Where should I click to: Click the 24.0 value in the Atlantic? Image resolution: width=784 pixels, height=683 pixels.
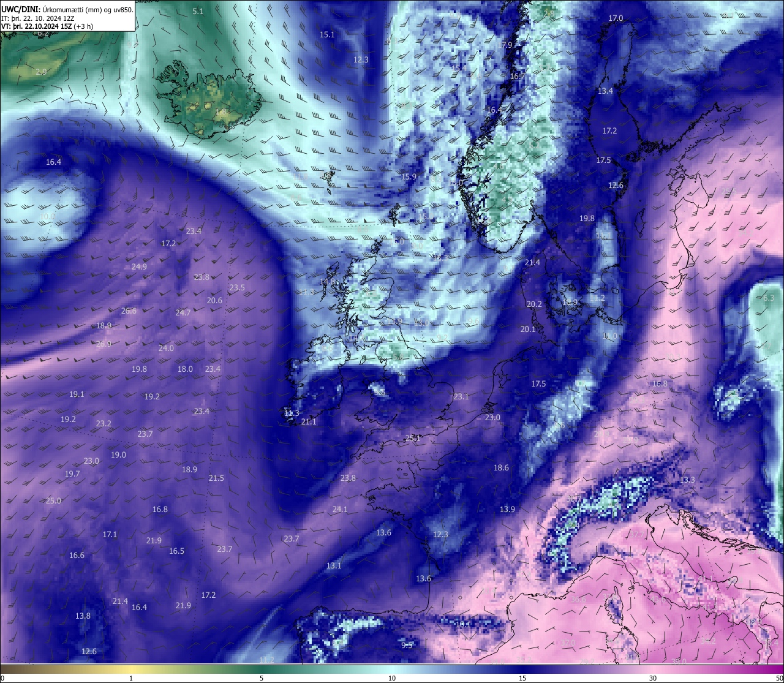166,348
